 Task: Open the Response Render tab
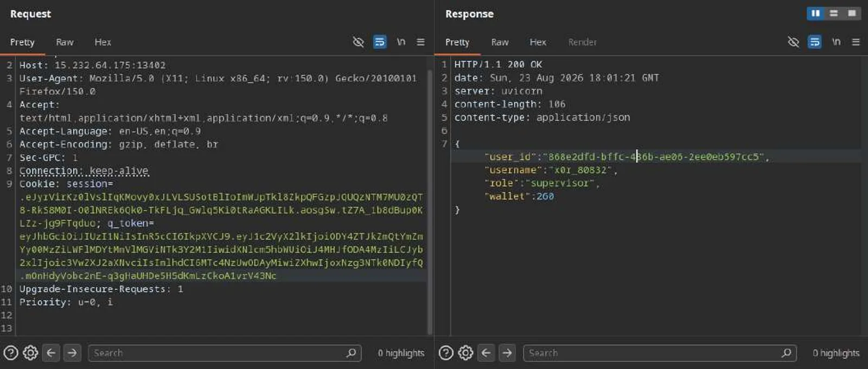582,42
